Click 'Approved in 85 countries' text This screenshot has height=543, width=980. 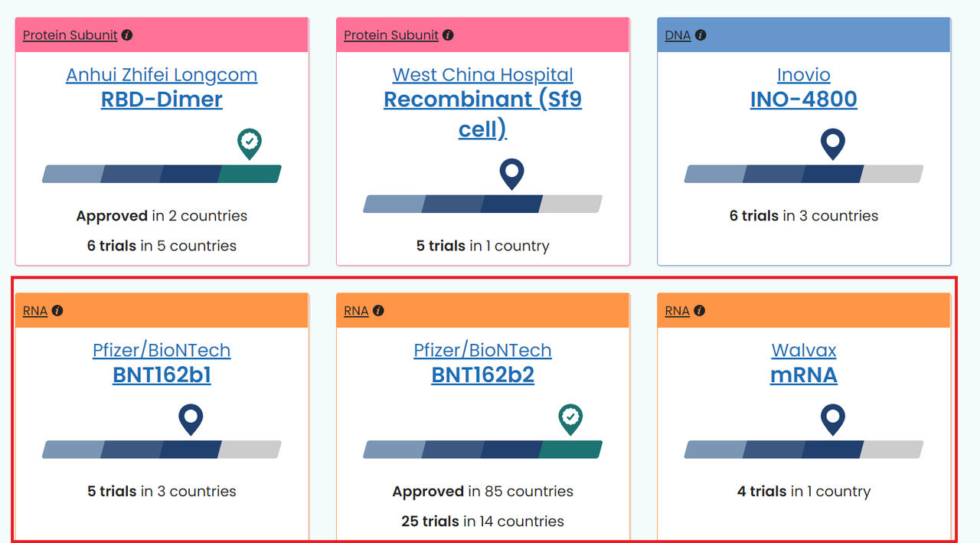click(x=482, y=492)
